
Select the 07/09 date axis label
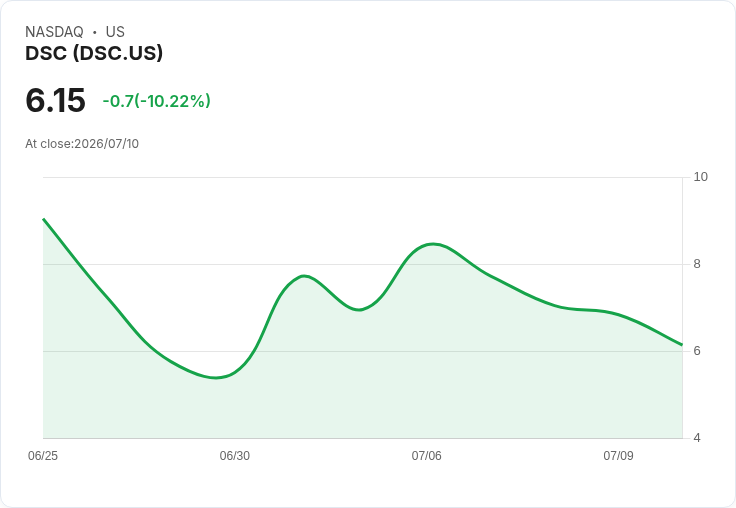click(x=618, y=456)
